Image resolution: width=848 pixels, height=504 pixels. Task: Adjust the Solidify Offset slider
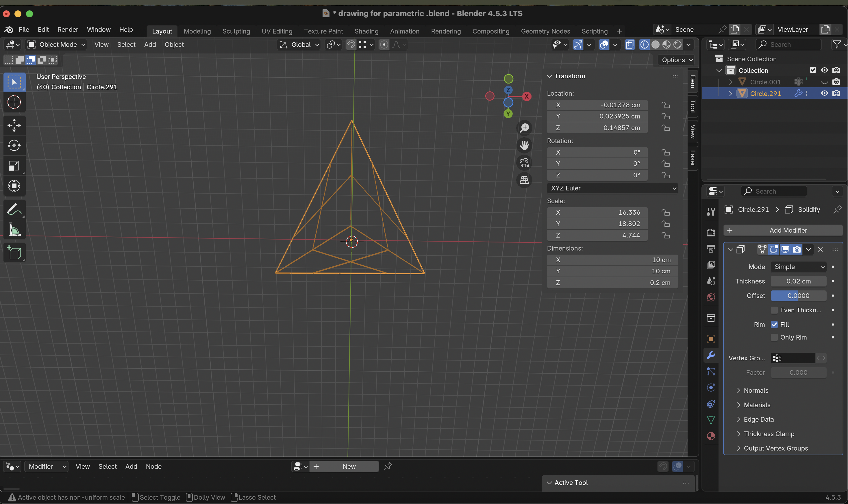click(x=798, y=296)
